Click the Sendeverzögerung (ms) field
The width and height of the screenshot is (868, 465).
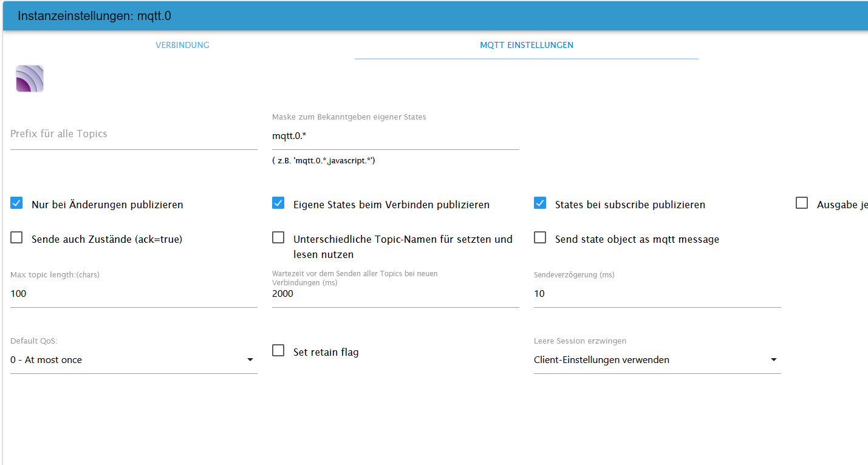657,294
